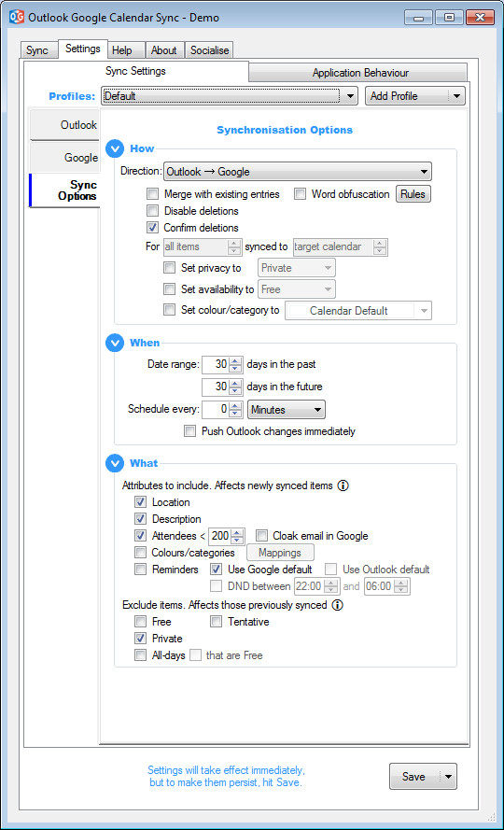Collapse the What section chevron icon
Image resolution: width=504 pixels, height=830 pixels.
tap(115, 464)
